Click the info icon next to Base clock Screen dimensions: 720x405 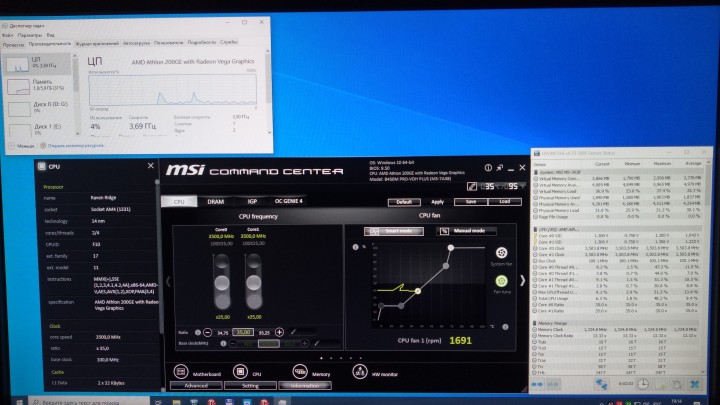pyautogui.click(x=223, y=343)
